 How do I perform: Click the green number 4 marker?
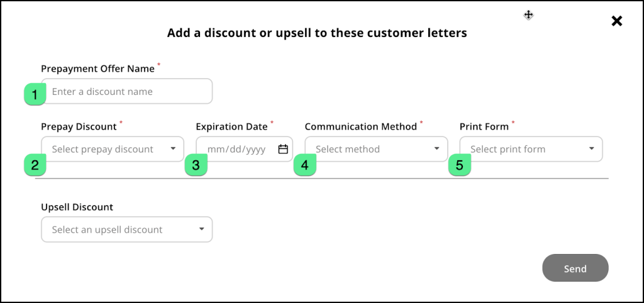point(305,165)
